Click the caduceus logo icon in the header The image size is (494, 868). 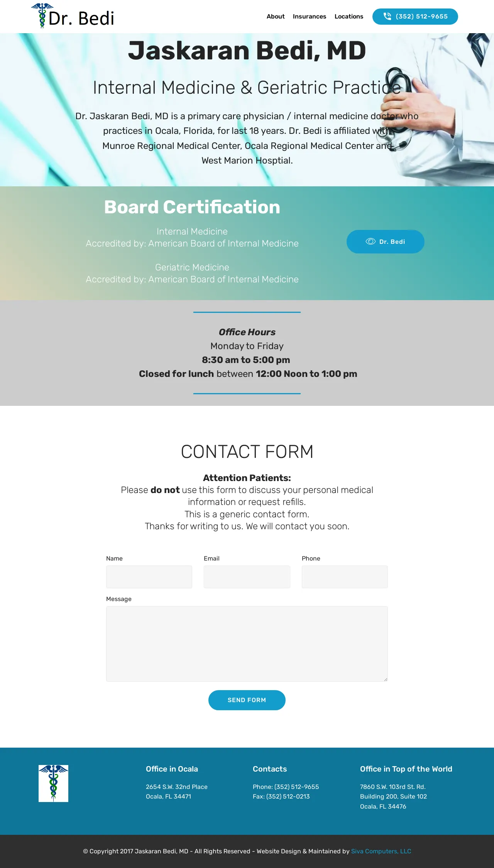[42, 16]
